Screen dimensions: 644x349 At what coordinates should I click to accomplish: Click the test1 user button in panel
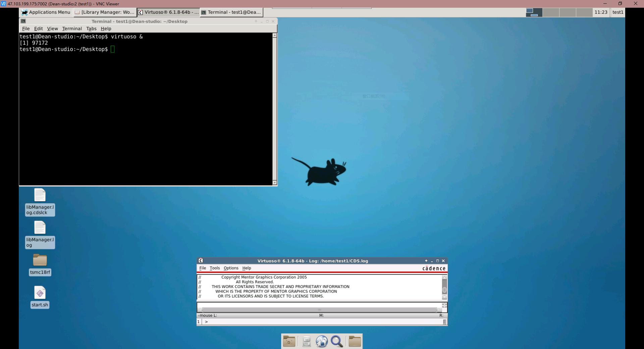[618, 12]
